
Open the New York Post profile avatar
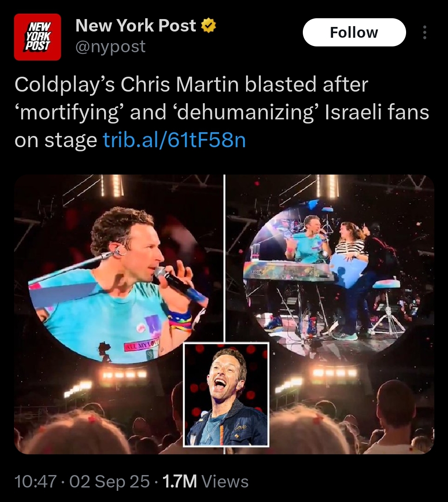37,37
